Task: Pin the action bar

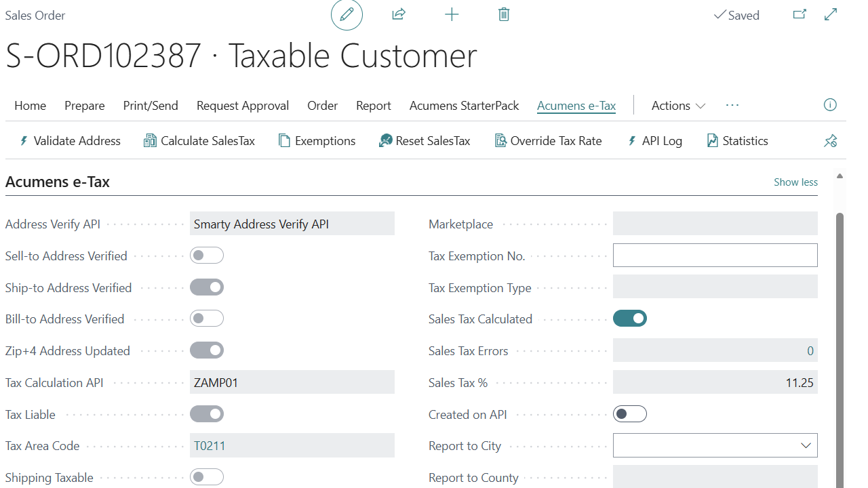Action: point(830,141)
